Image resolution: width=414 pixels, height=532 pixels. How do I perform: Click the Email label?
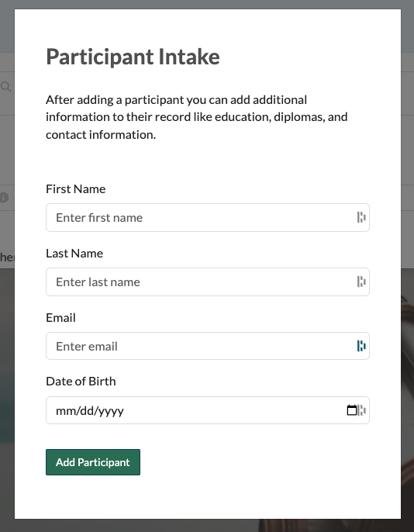(60, 318)
